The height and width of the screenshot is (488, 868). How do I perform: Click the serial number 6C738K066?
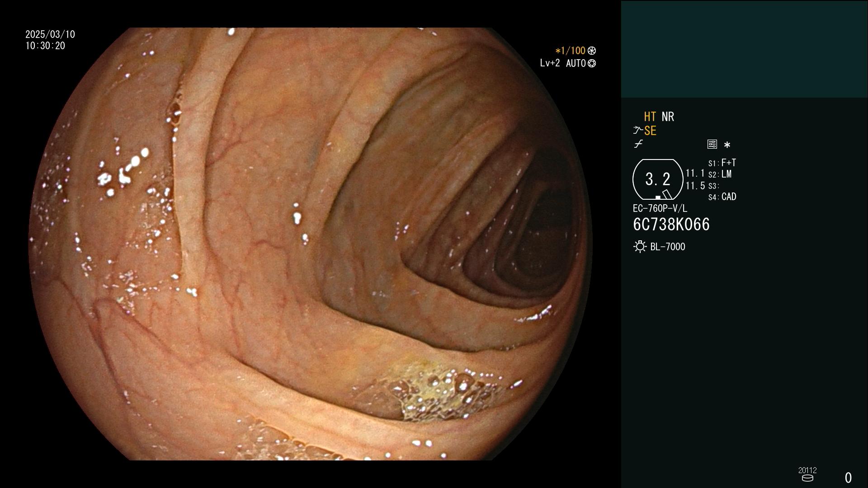point(671,225)
